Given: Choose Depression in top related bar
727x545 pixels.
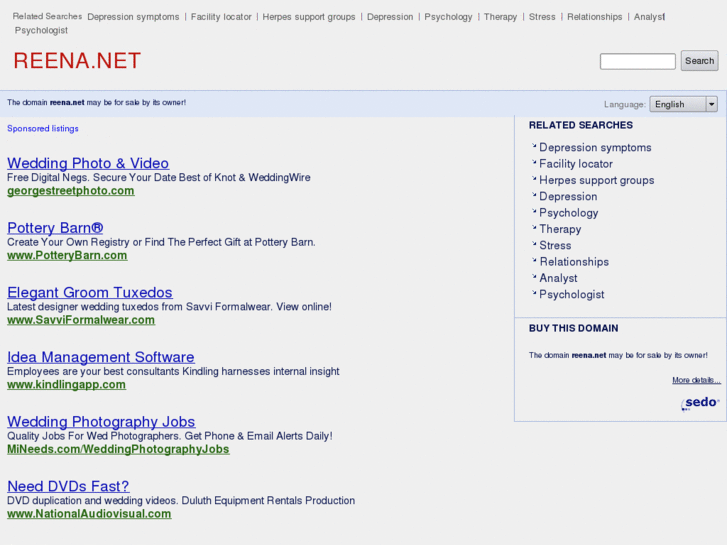Looking at the screenshot, I should pyautogui.click(x=390, y=17).
